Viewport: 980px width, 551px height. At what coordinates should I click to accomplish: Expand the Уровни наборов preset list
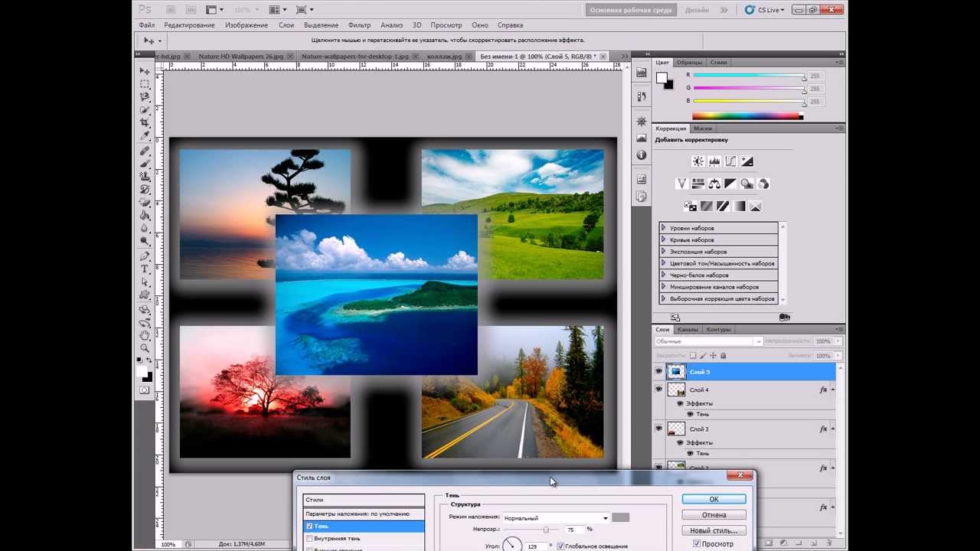point(663,228)
